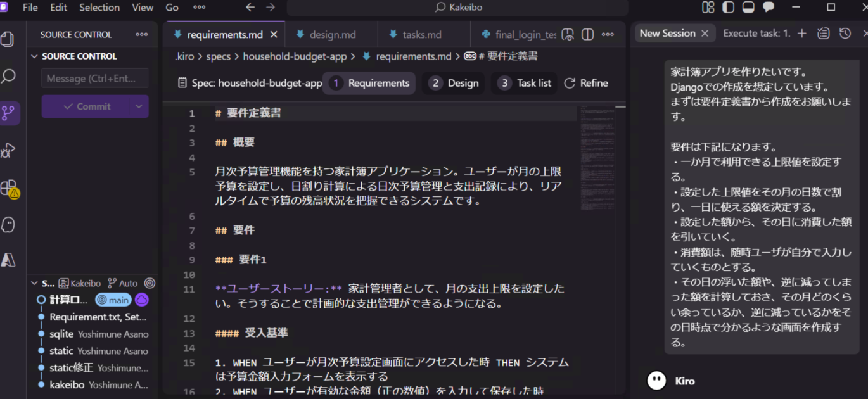
Task: Open the Search view
Action: [8, 76]
